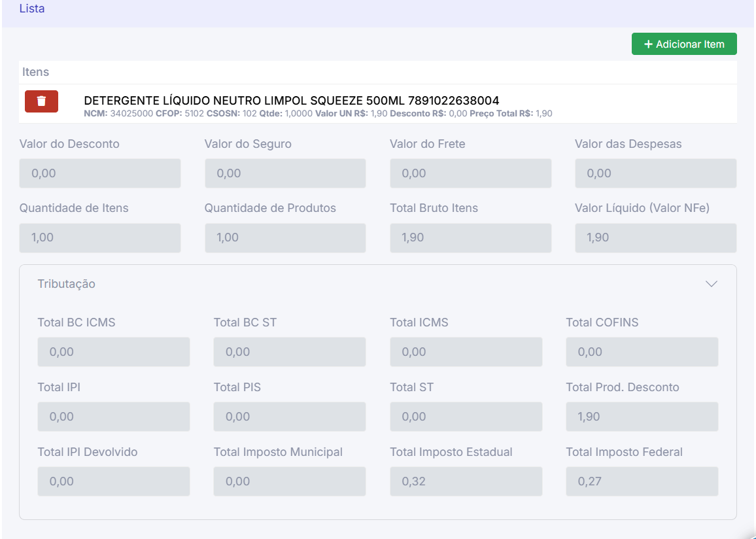Viewport: 756px width, 539px height.
Task: Select the Total COFINS field
Action: [x=642, y=352]
